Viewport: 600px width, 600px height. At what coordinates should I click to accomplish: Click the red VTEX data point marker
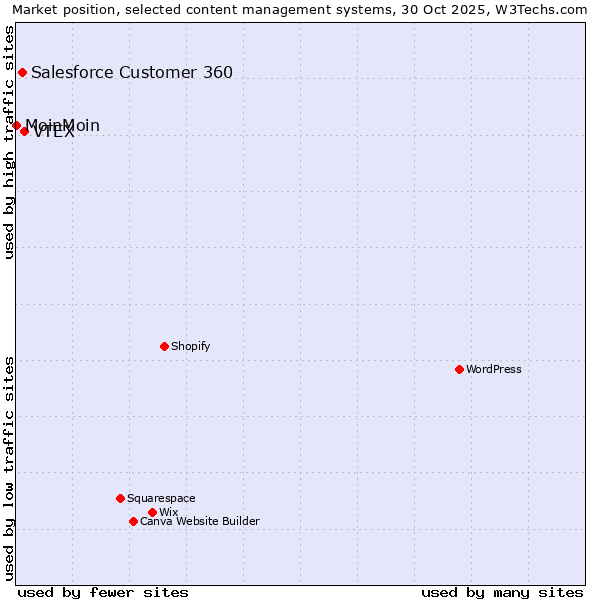(25, 131)
